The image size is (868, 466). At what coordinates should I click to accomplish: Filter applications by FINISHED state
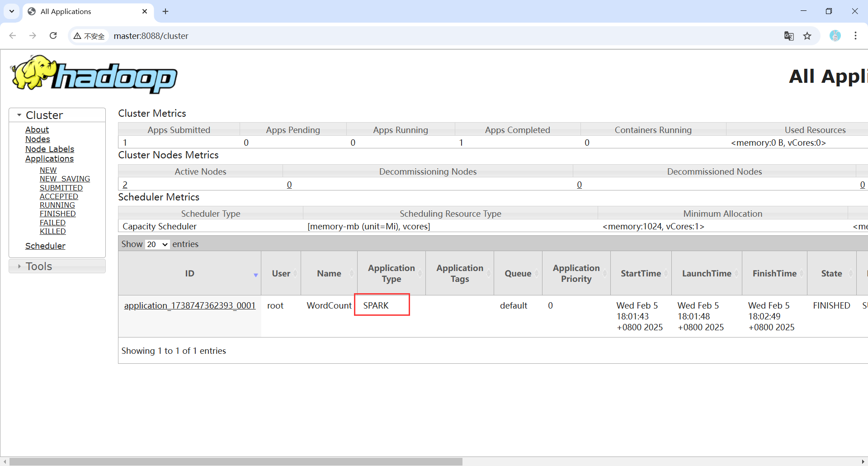pos(57,214)
